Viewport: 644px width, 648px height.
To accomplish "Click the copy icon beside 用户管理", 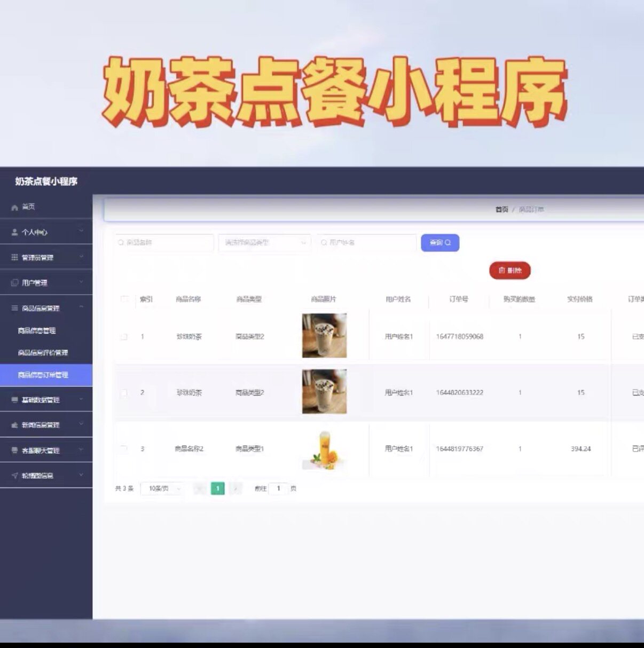I will tap(15, 283).
